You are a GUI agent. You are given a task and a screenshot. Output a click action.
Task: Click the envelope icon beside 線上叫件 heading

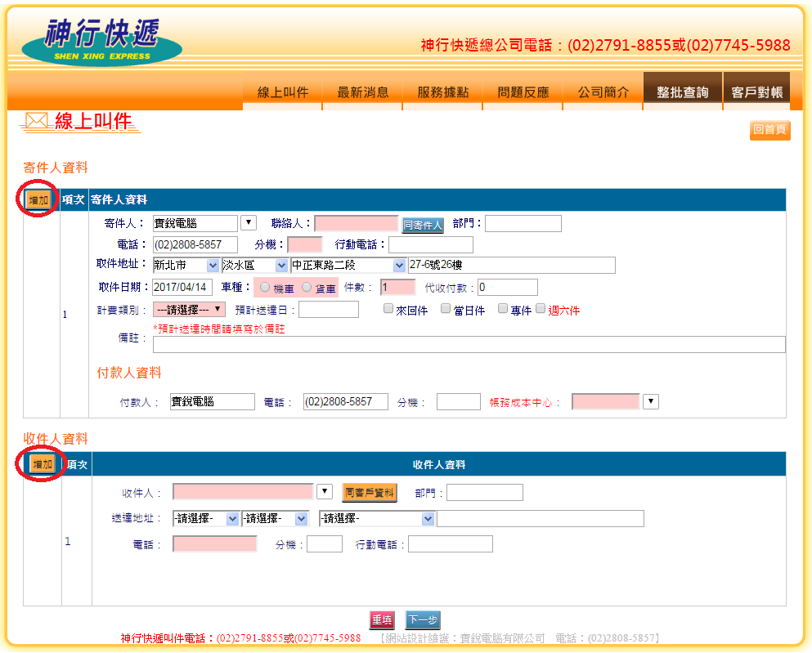[x=36, y=122]
